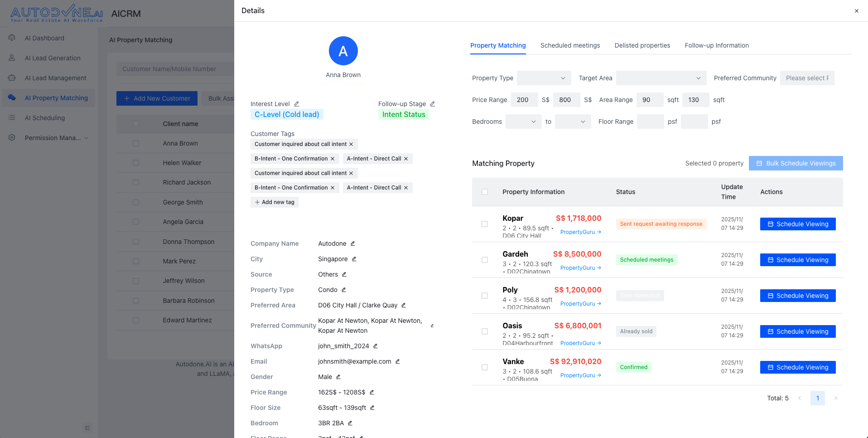Click Schedule Viewing for Gardeh property
The width and height of the screenshot is (868, 438).
[x=797, y=260]
